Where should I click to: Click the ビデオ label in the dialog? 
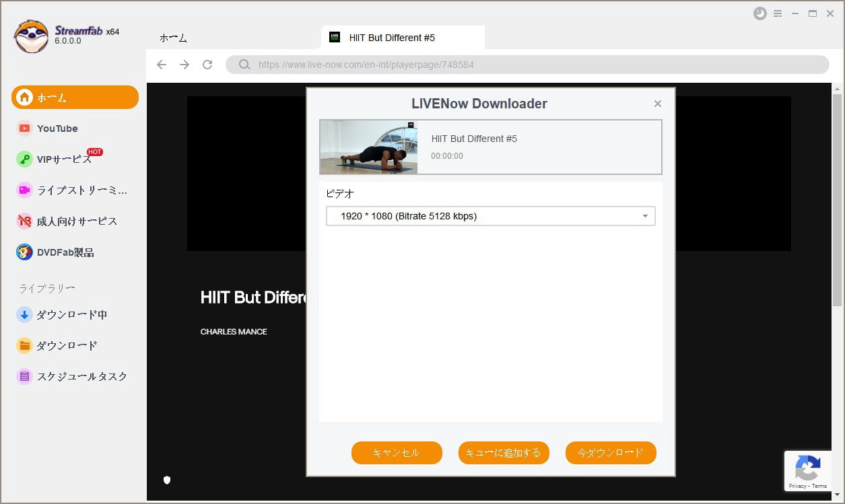click(340, 194)
